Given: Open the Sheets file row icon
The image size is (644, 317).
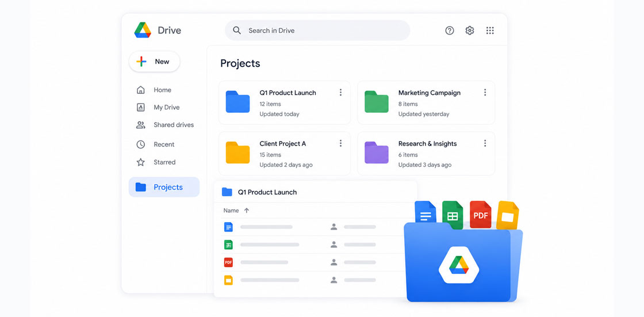Looking at the screenshot, I should [x=228, y=245].
